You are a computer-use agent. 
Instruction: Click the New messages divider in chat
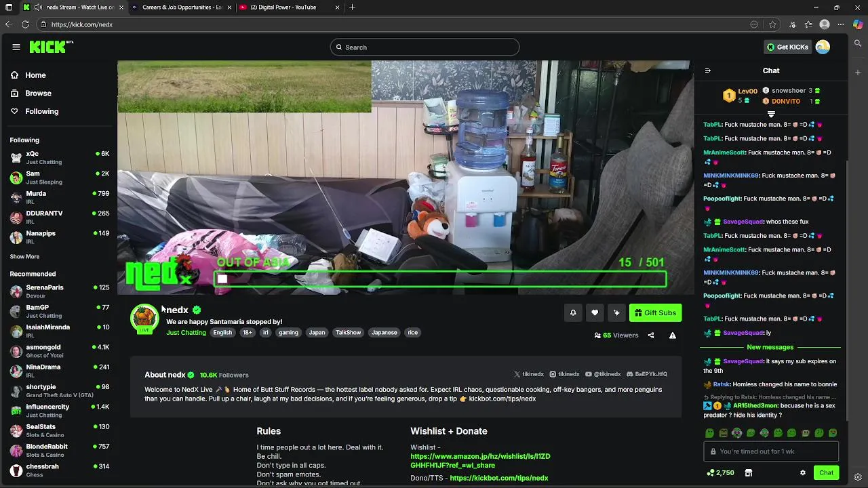click(x=770, y=347)
